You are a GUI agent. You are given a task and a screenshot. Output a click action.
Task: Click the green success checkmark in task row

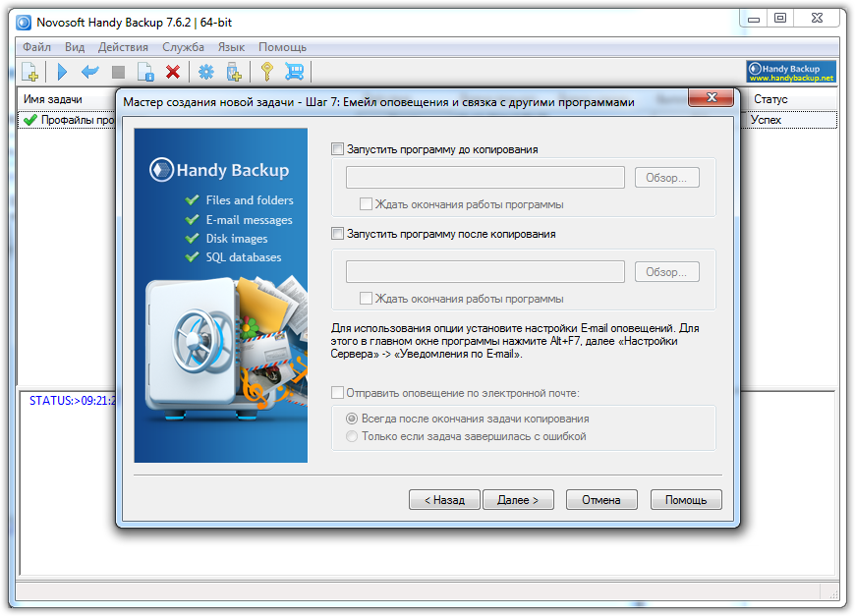click(x=30, y=120)
